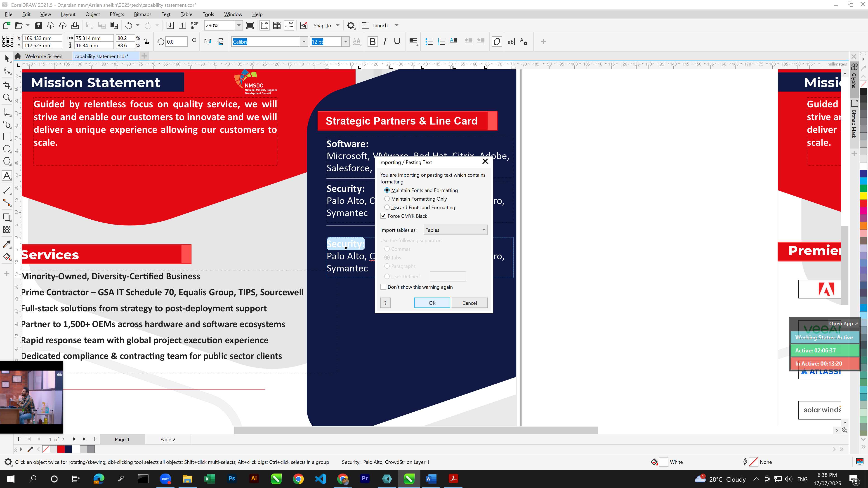Open the Effects menu
This screenshot has width=868, height=488.
117,14
